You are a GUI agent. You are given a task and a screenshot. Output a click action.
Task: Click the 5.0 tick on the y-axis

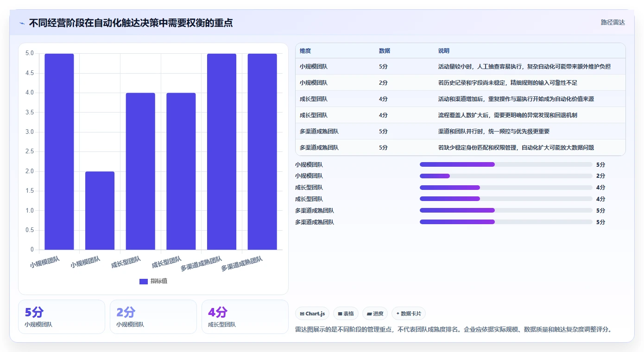[x=30, y=53]
